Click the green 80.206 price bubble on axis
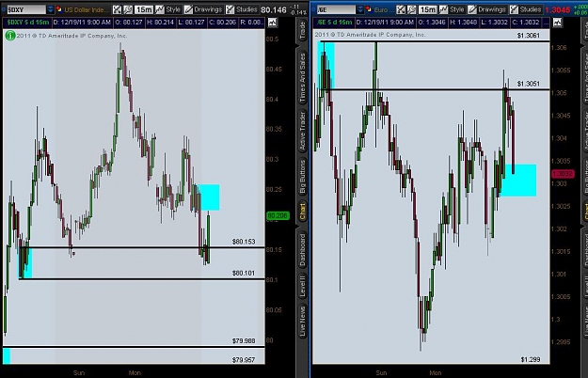Screen dimensions: 588x378 pyautogui.click(x=278, y=215)
